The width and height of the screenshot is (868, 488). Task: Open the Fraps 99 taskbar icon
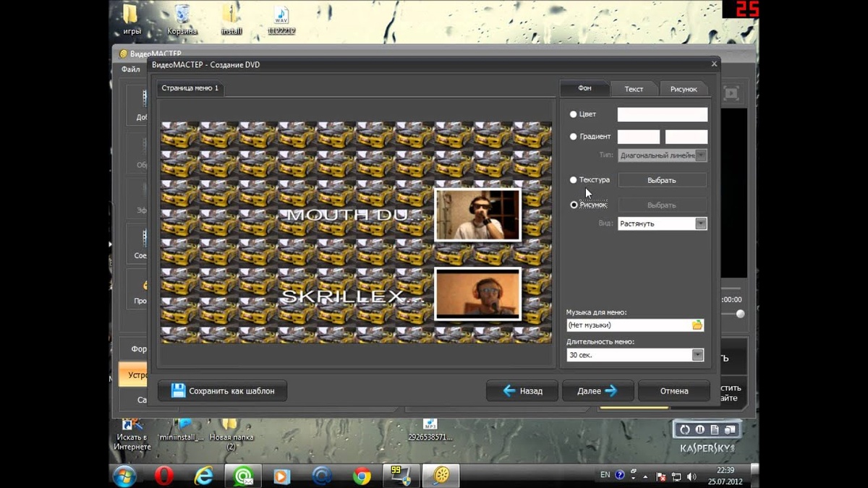pyautogui.click(x=401, y=476)
